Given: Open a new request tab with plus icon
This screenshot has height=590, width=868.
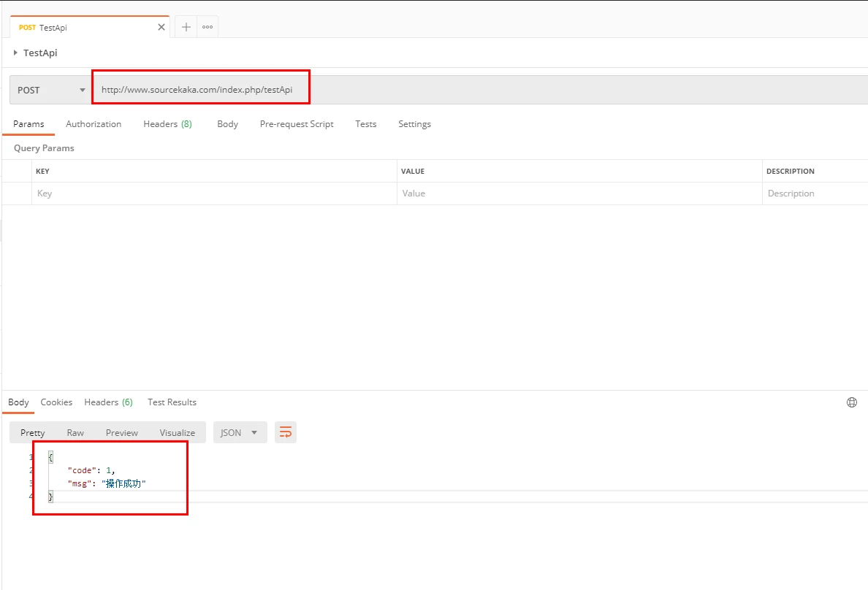Looking at the screenshot, I should pyautogui.click(x=186, y=27).
